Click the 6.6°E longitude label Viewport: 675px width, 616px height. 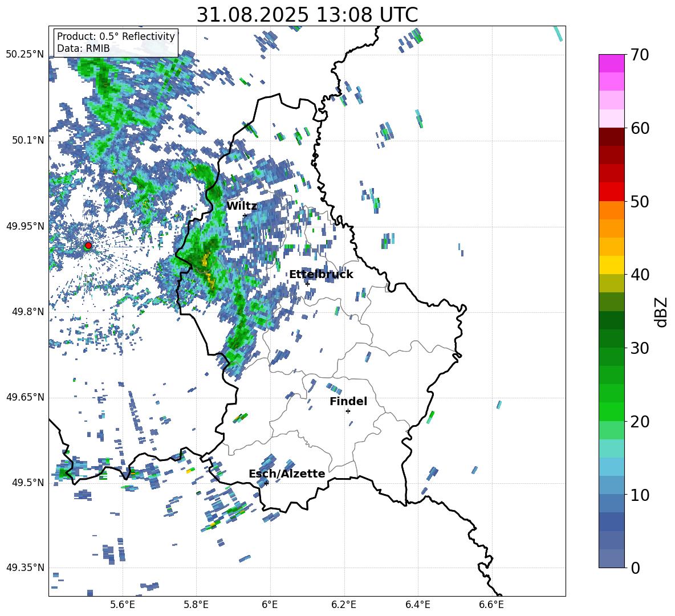pyautogui.click(x=491, y=605)
